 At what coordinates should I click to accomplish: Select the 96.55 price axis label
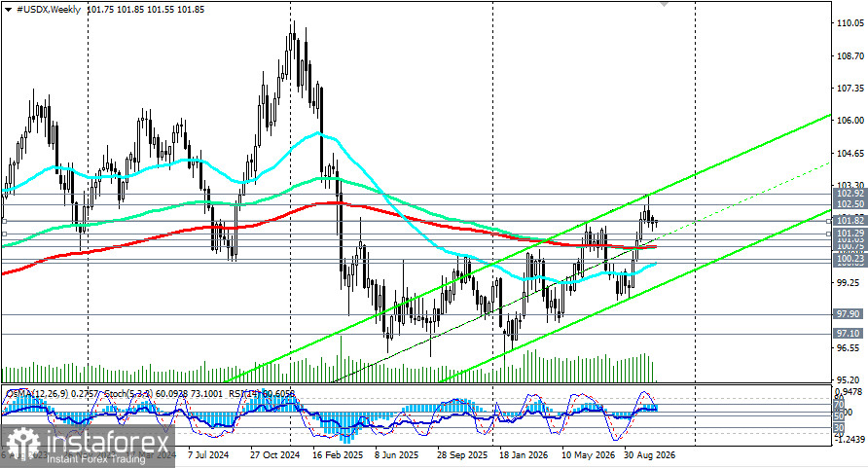click(x=849, y=348)
